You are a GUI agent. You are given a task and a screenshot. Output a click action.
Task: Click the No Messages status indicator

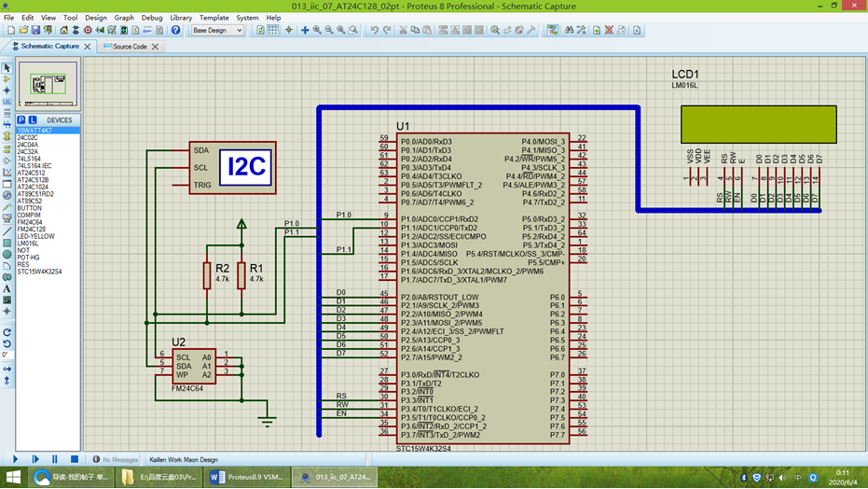pos(116,460)
